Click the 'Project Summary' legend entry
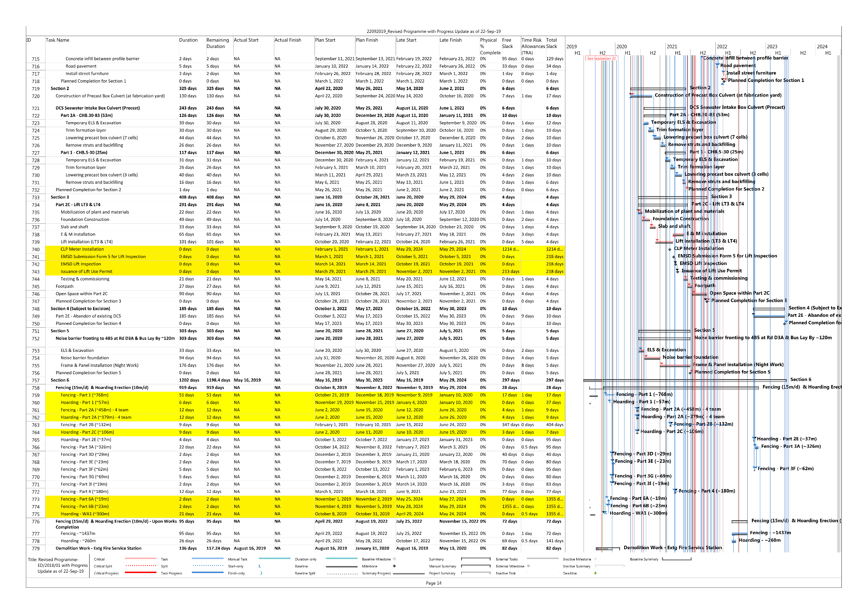 pyautogui.click(x=442, y=573)
